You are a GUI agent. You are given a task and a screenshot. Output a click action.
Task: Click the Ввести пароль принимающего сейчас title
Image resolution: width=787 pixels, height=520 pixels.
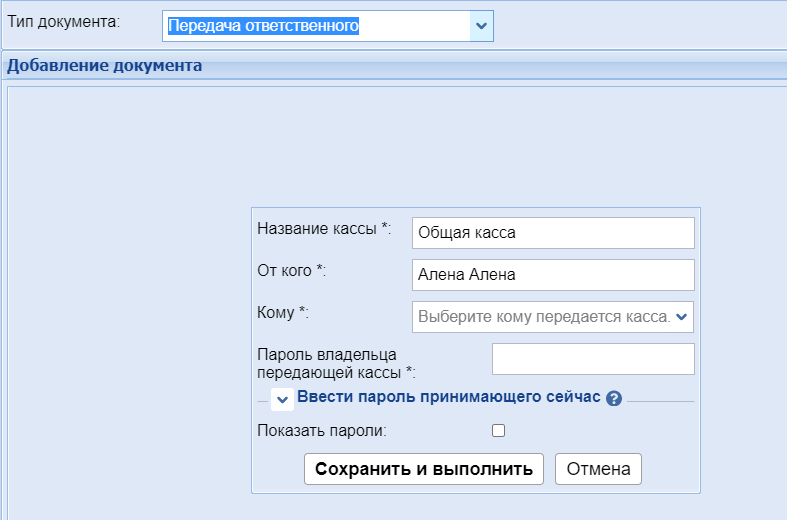(448, 397)
